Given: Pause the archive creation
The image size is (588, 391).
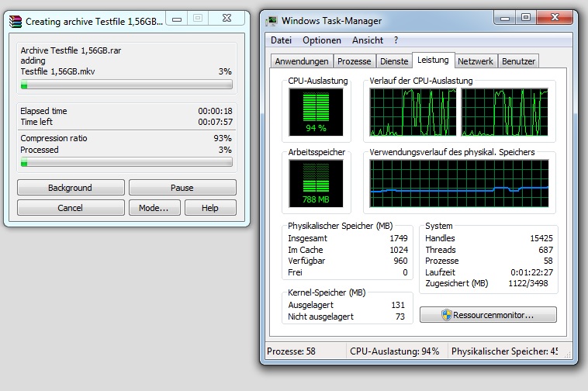Looking at the screenshot, I should coord(182,188).
